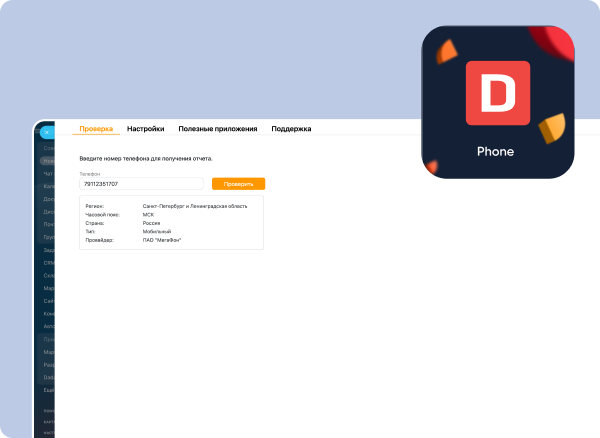This screenshot has width=600, height=438.
Task: Go to the Полезные приложения tab
Action: 217,129
